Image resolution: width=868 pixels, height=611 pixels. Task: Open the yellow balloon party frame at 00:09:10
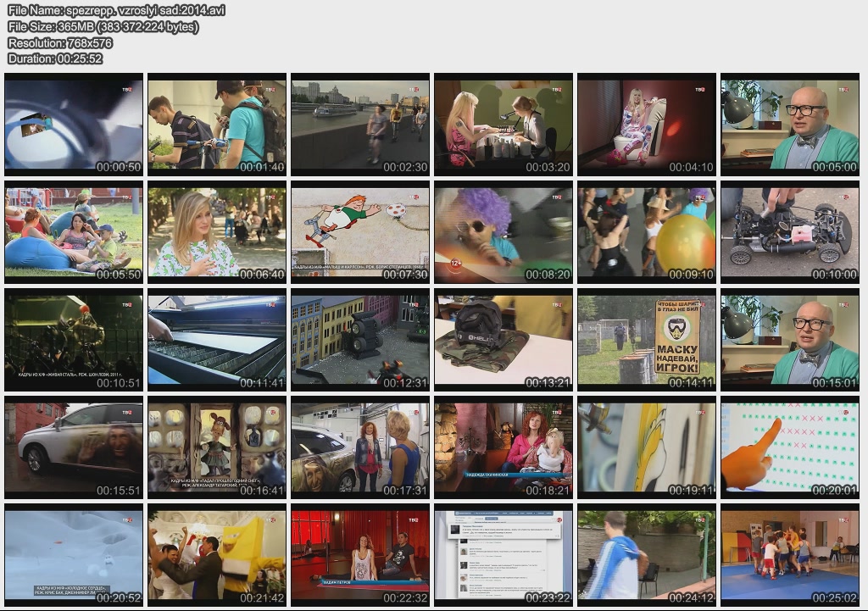pos(647,231)
